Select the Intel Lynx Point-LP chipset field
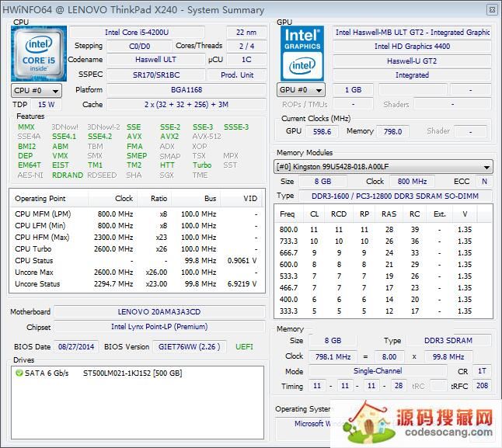Screen dimensions: 502x448 click(x=159, y=328)
